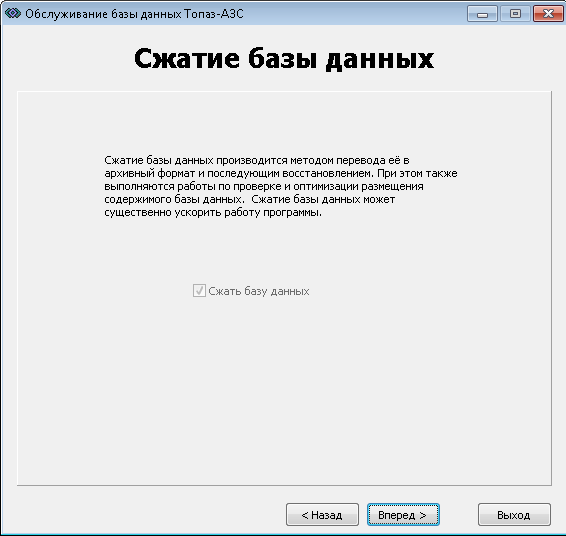Viewport: 566px width, 536px height.
Task: Click the blank panel area above the description
Action: (284, 123)
